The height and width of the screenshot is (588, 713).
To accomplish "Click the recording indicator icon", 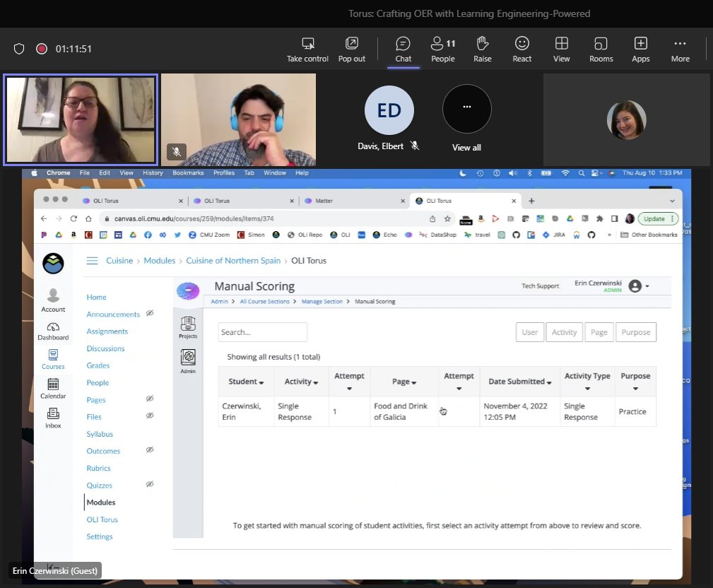I will click(42, 49).
